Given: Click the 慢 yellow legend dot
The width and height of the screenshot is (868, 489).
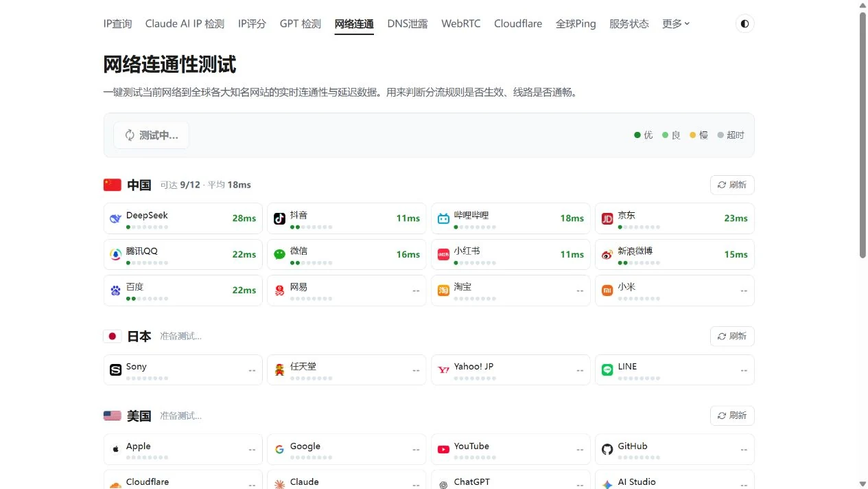Looking at the screenshot, I should click(x=693, y=135).
